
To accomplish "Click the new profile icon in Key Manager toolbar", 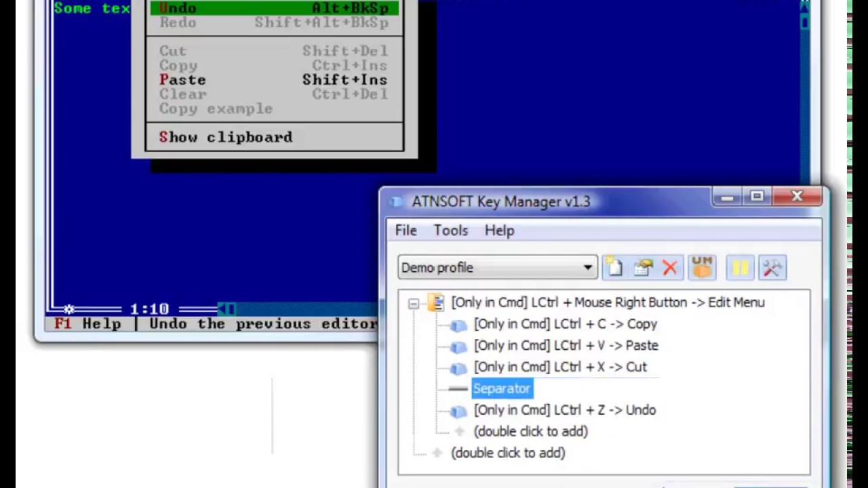I will pos(614,267).
